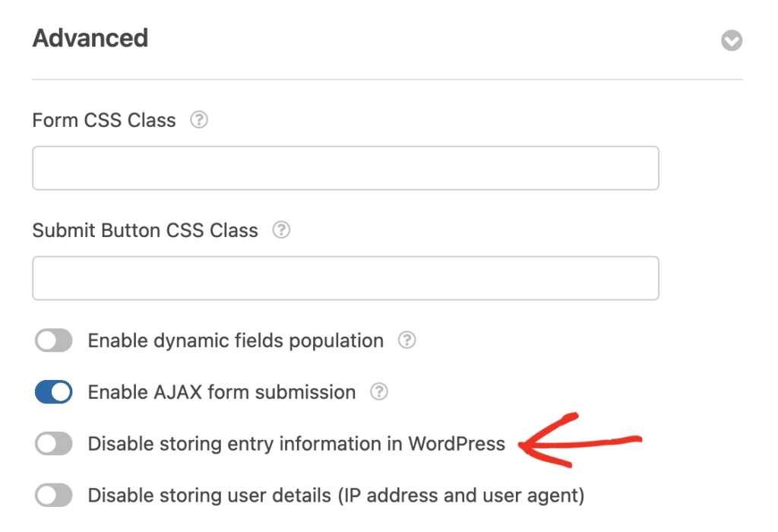Click the Enable AJAX form submission label
The height and width of the screenshot is (532, 778).
221,392
